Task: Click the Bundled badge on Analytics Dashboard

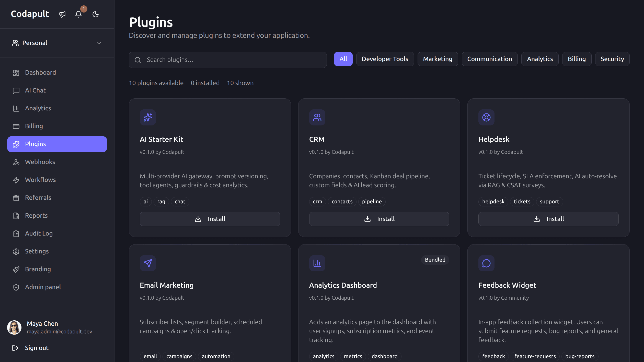Action: tap(435, 260)
